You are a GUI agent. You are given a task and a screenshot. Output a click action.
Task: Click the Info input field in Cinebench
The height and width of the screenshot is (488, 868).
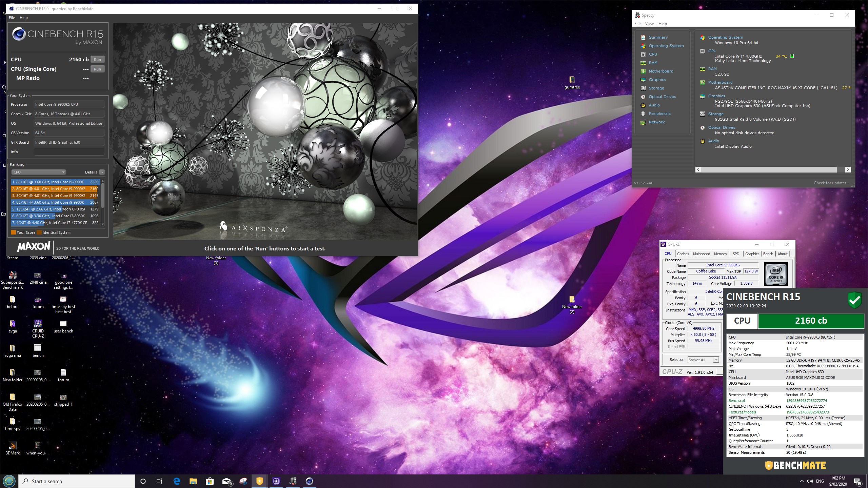pyautogui.click(x=69, y=152)
